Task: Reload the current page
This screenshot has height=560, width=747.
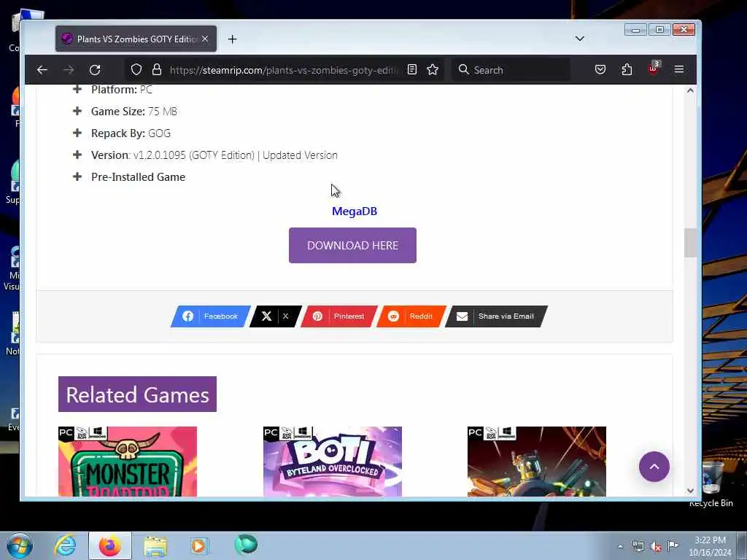Action: pos(95,70)
